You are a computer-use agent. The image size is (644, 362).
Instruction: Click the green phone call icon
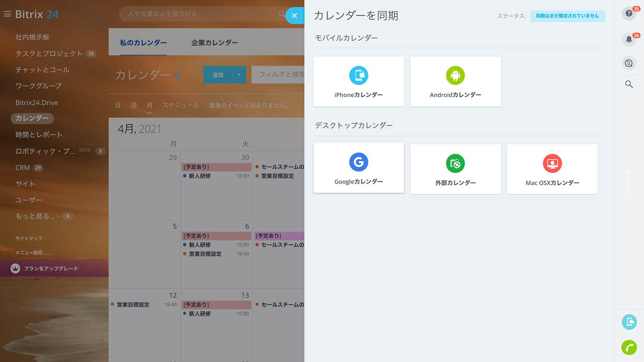coord(629,347)
